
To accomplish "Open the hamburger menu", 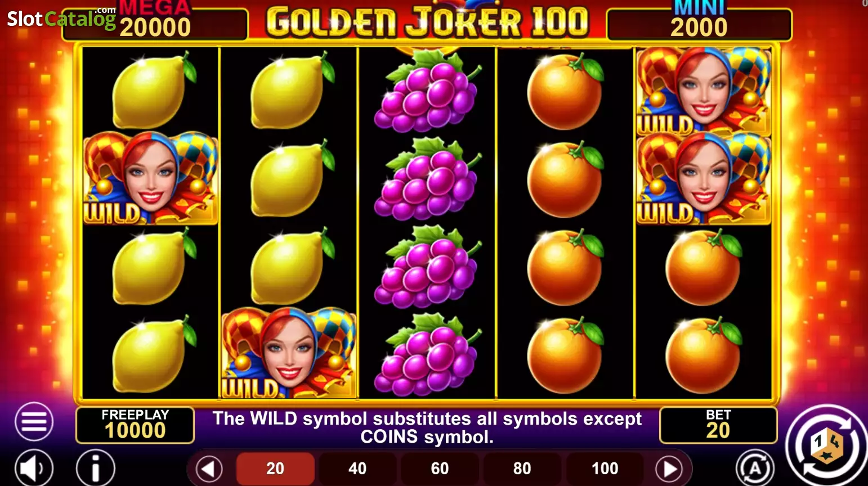I will click(34, 421).
